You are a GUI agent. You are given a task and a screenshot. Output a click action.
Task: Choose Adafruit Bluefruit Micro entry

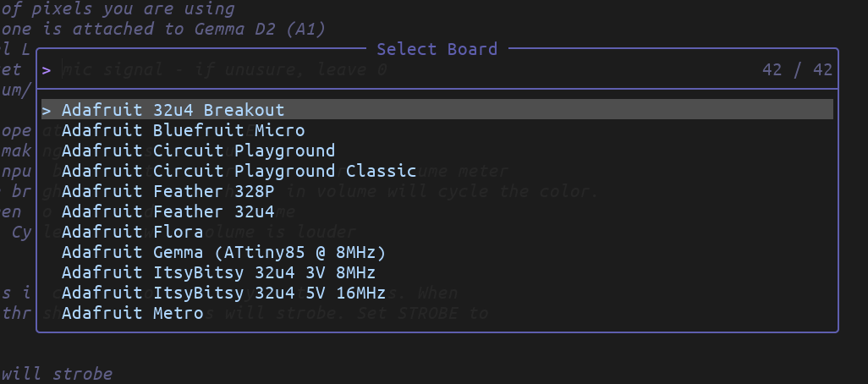(437, 130)
